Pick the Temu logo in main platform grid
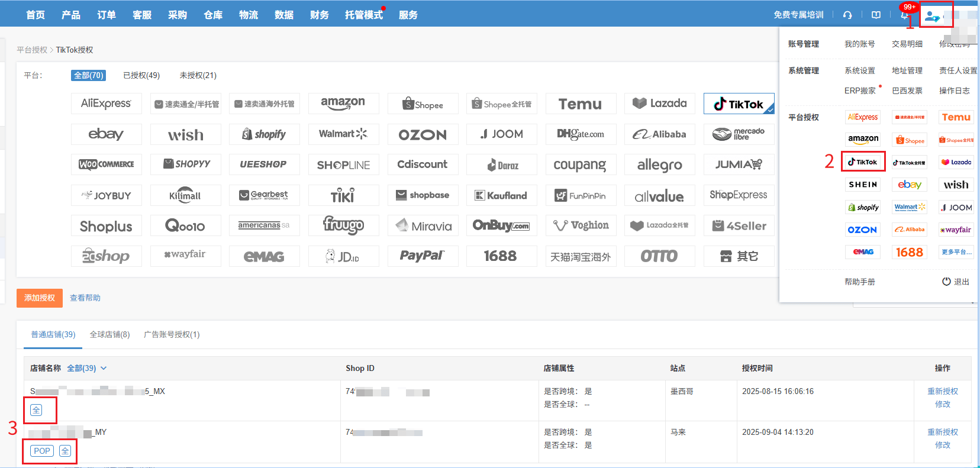Screen dimensions: 980x468 tap(580, 104)
